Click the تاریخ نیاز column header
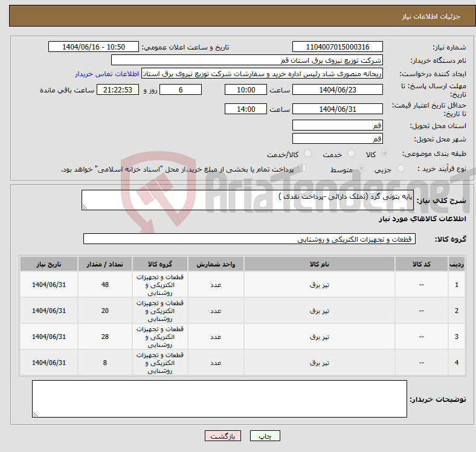The image size is (476, 452). click(49, 264)
